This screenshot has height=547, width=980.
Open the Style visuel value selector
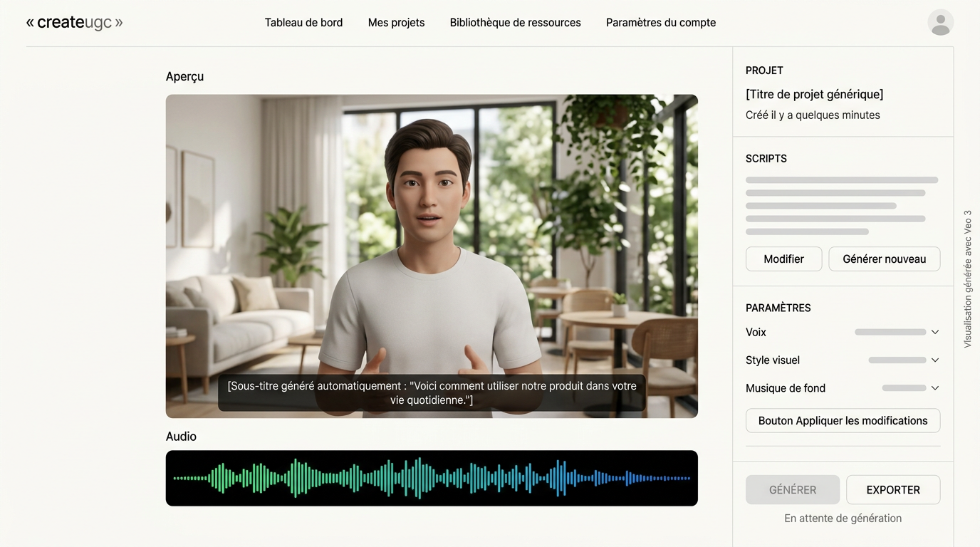[897, 360]
